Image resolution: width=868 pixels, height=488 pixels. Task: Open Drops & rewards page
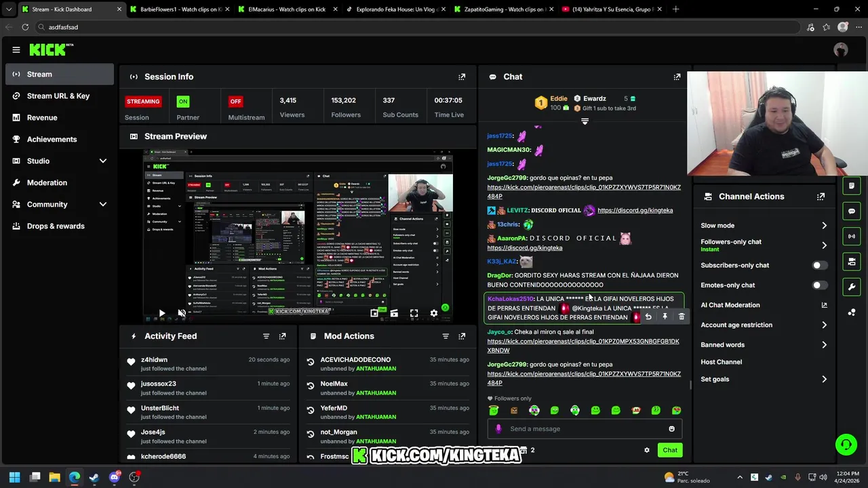click(x=60, y=226)
